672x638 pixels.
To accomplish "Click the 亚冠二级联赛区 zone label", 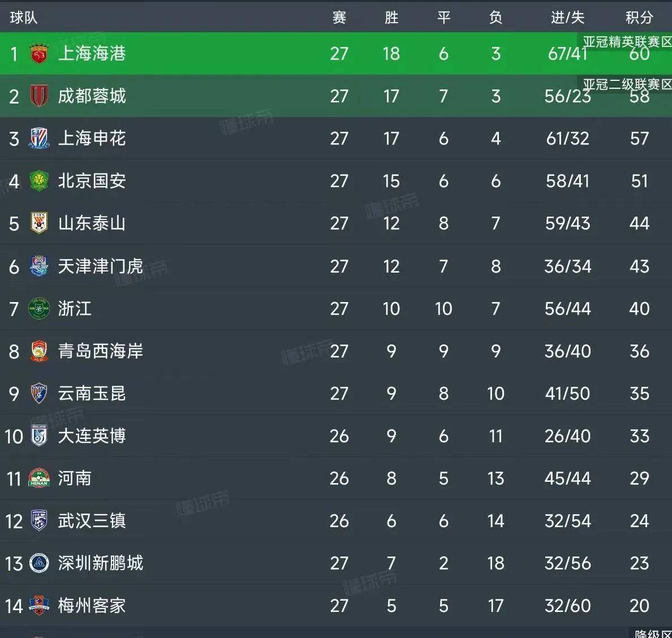I will (x=627, y=85).
